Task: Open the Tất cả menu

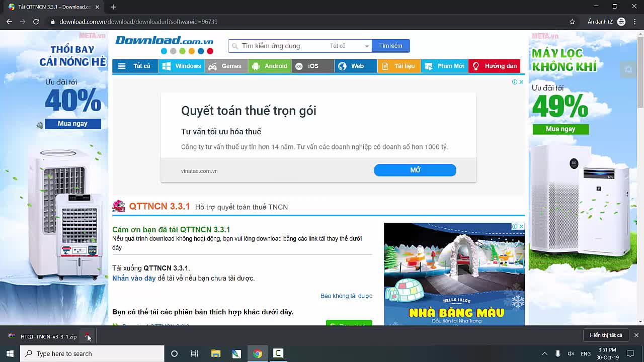Action: [135, 66]
